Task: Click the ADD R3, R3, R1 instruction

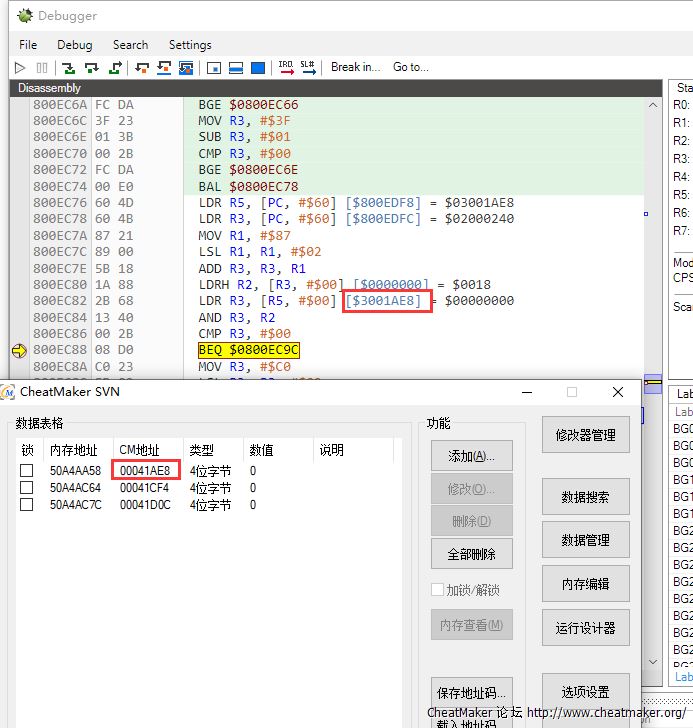Action: click(252, 269)
